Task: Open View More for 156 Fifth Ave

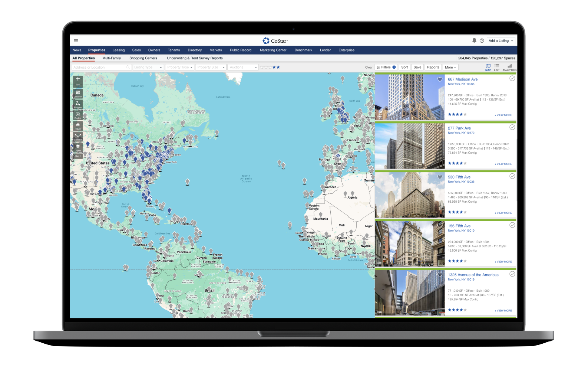Action: (503, 262)
